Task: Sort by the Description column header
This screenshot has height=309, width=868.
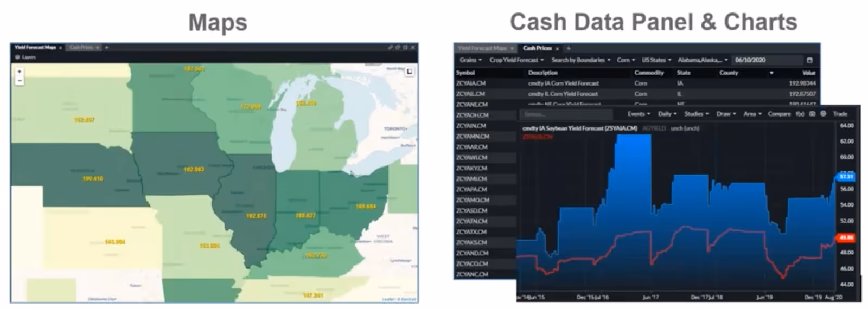Action: 542,73
